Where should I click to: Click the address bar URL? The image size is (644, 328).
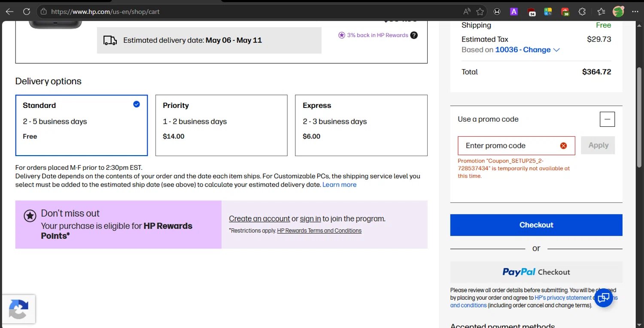pos(106,12)
